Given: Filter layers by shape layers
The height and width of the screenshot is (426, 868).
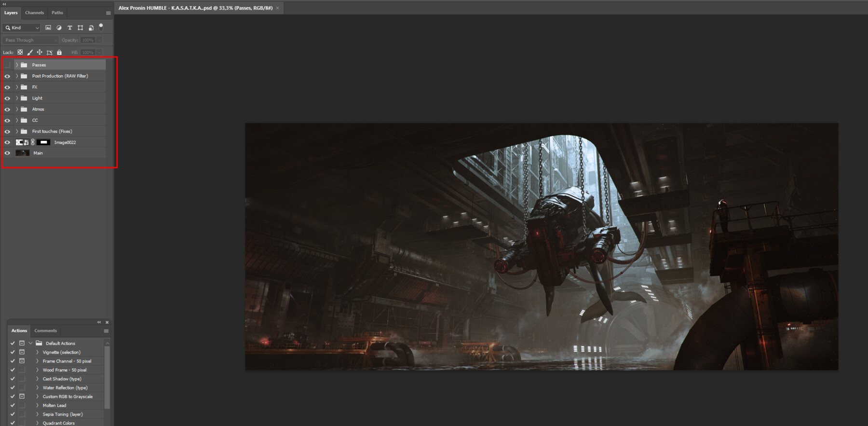Looking at the screenshot, I should (80, 28).
